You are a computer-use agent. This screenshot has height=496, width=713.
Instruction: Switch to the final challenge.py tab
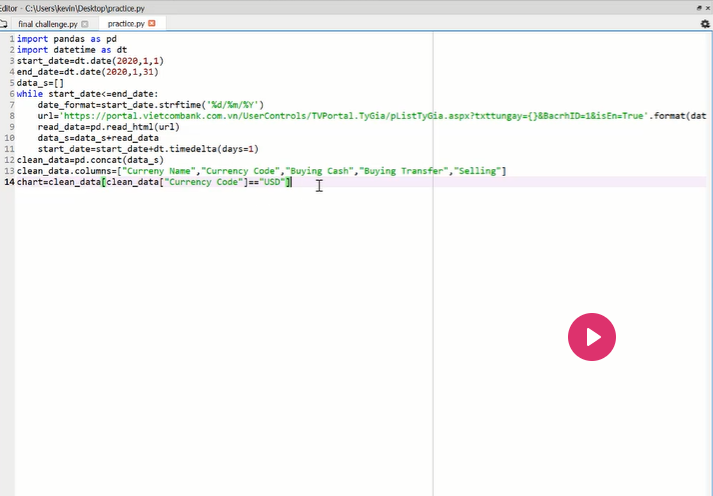click(x=48, y=24)
